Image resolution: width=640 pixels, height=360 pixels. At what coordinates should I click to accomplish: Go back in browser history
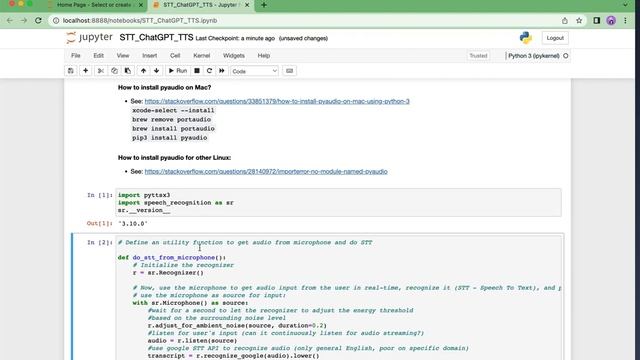[10, 20]
